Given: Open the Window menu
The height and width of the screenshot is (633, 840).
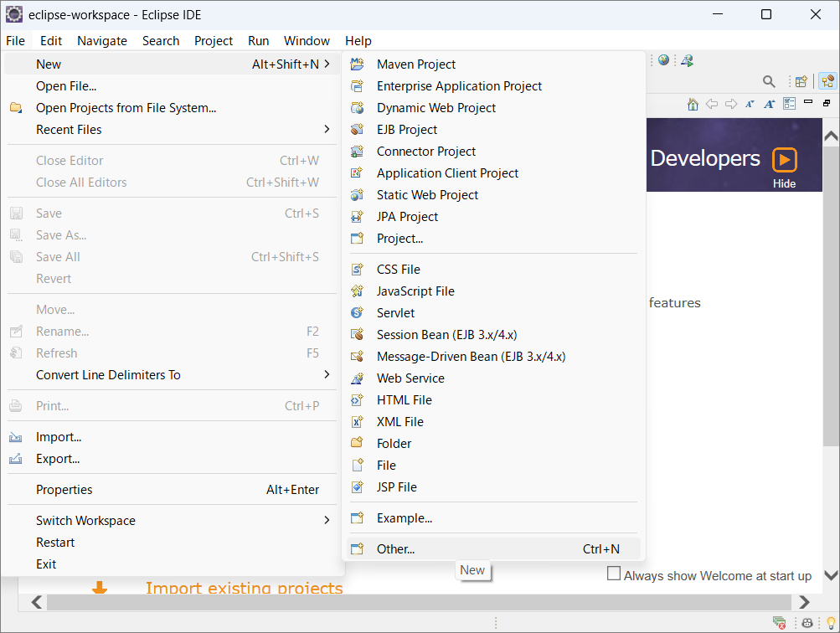Looking at the screenshot, I should tap(307, 41).
